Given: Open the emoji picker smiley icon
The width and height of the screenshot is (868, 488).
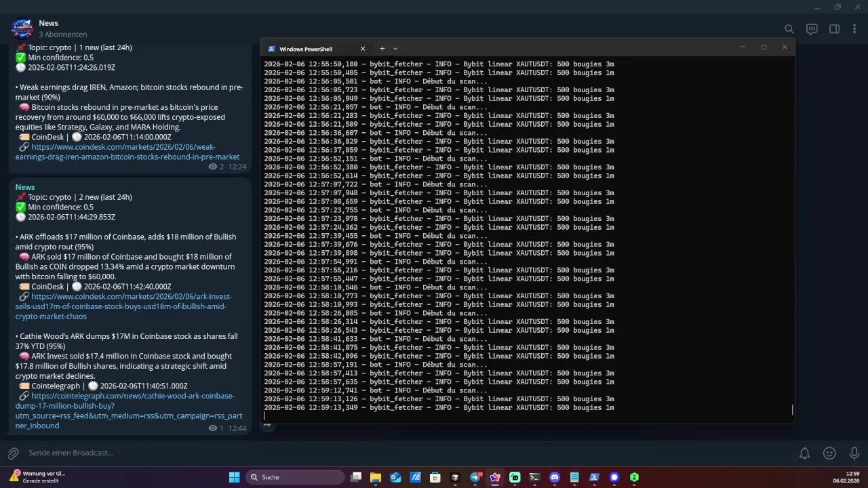Looking at the screenshot, I should coord(829,453).
